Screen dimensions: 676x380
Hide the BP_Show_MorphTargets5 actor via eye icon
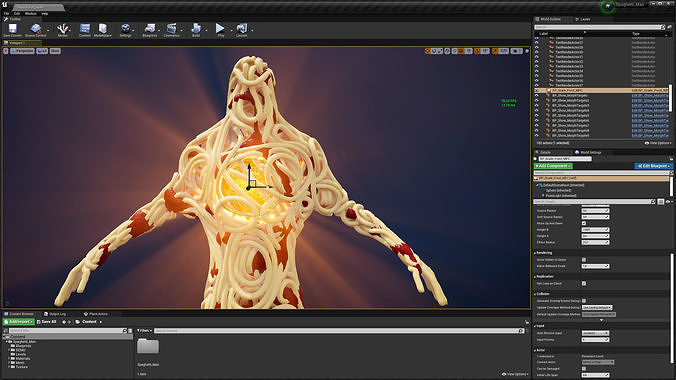tap(537, 116)
